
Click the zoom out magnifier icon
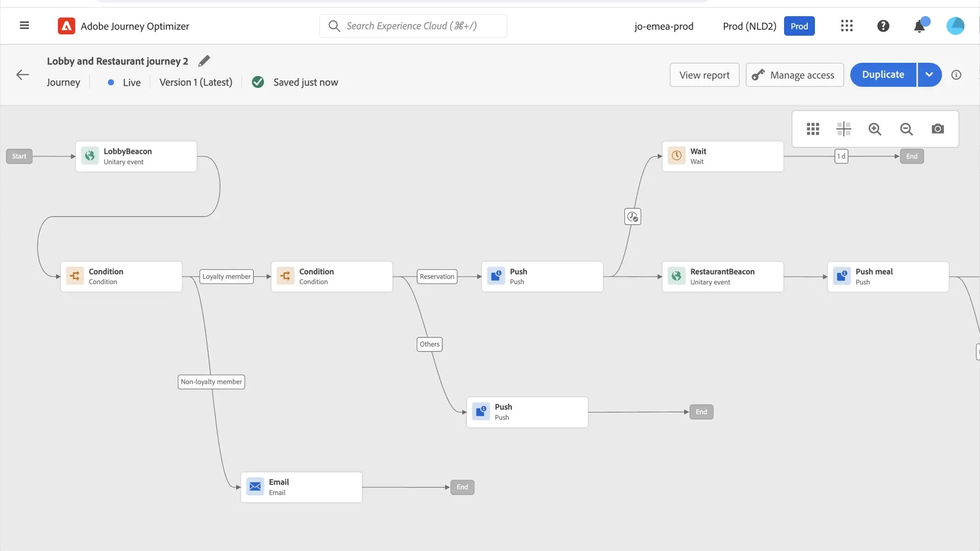pos(906,129)
